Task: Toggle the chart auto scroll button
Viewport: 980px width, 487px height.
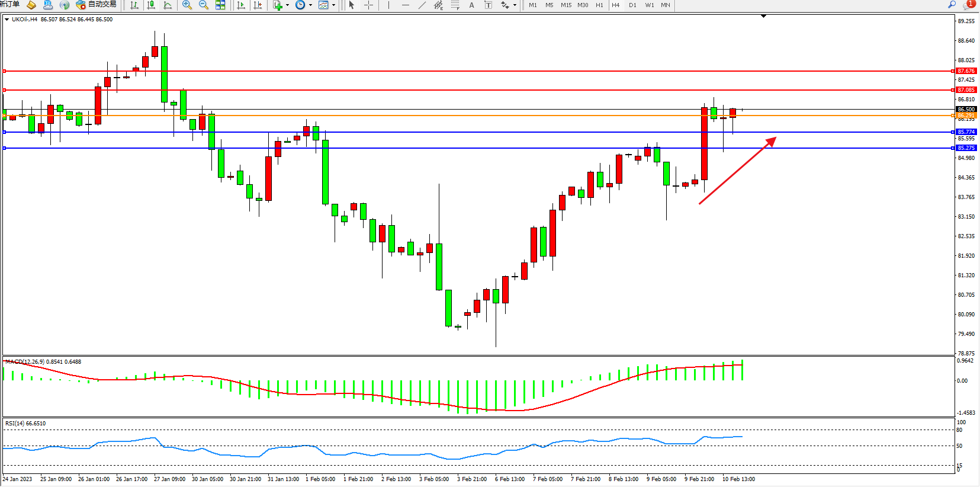Action: tap(241, 5)
